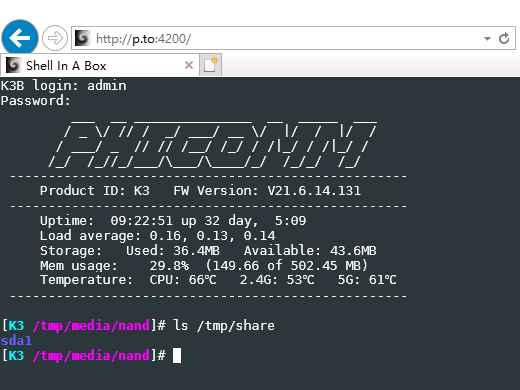Click the terminal cursor block at prompt

coord(177,355)
